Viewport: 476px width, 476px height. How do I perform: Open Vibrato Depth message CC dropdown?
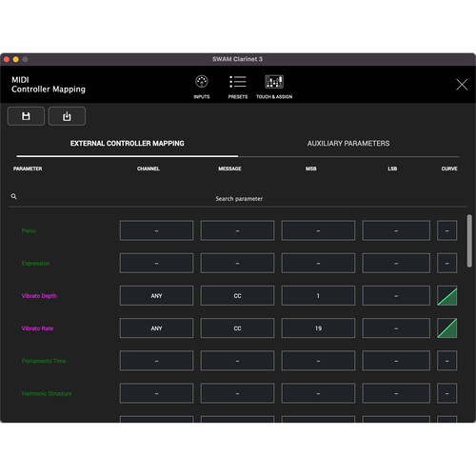(237, 296)
